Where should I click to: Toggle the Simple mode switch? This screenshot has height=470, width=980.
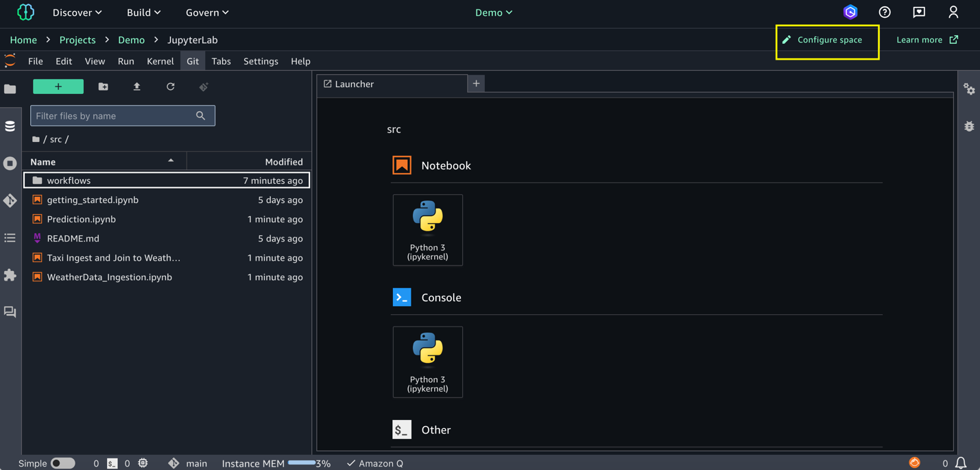click(62, 463)
